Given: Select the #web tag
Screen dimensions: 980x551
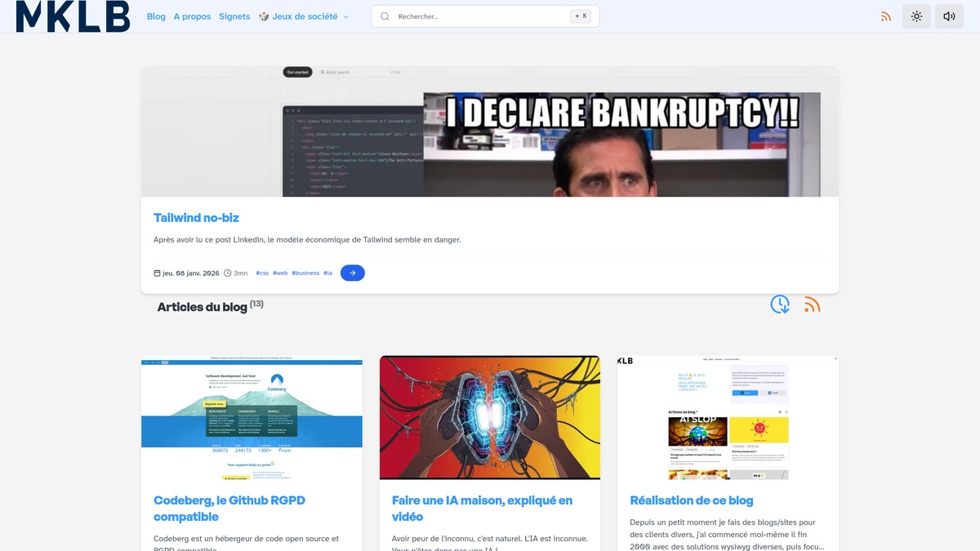Looking at the screenshot, I should click(x=280, y=273).
